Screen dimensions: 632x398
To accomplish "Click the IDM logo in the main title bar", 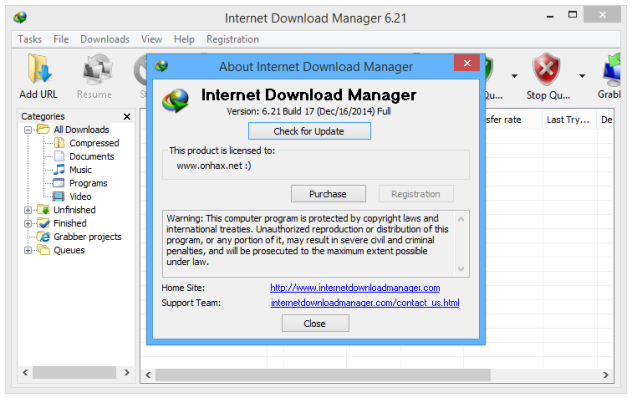I will pos(20,17).
